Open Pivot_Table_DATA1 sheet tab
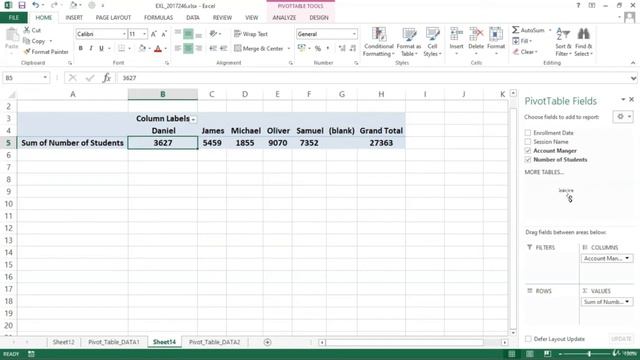This screenshot has width=640, height=360. coord(114,342)
